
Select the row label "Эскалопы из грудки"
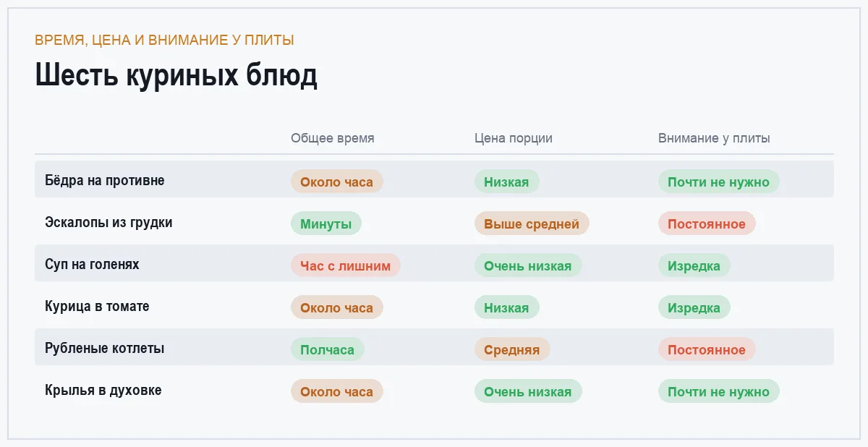pyautogui.click(x=109, y=222)
